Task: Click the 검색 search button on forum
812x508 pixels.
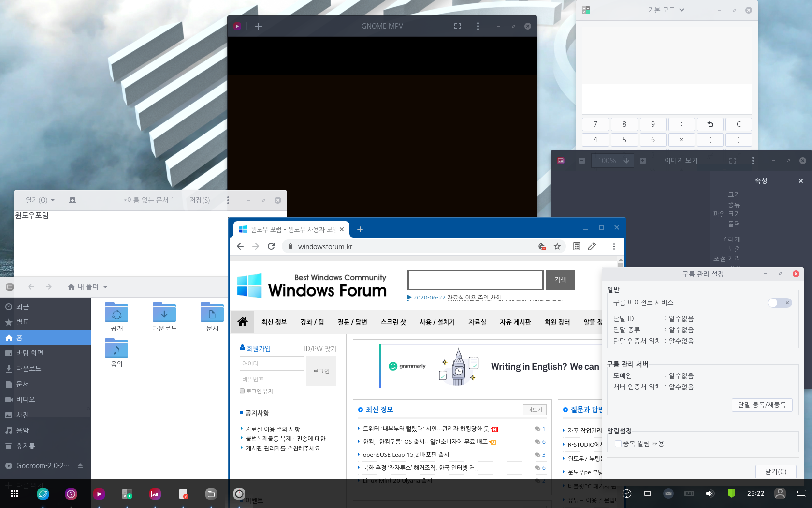Action: coord(560,280)
